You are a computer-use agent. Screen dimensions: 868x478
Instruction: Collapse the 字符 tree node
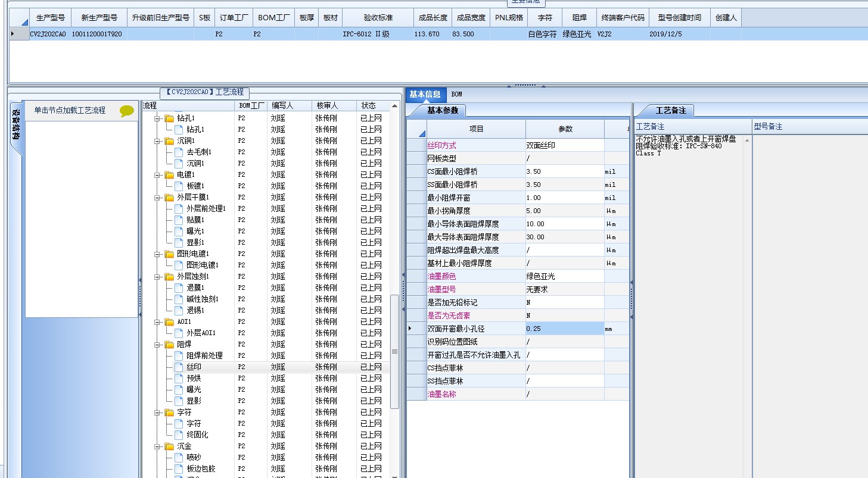click(158, 413)
